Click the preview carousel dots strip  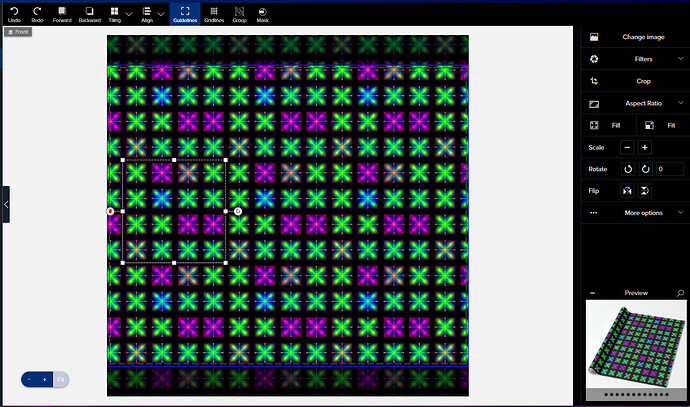coord(636,395)
